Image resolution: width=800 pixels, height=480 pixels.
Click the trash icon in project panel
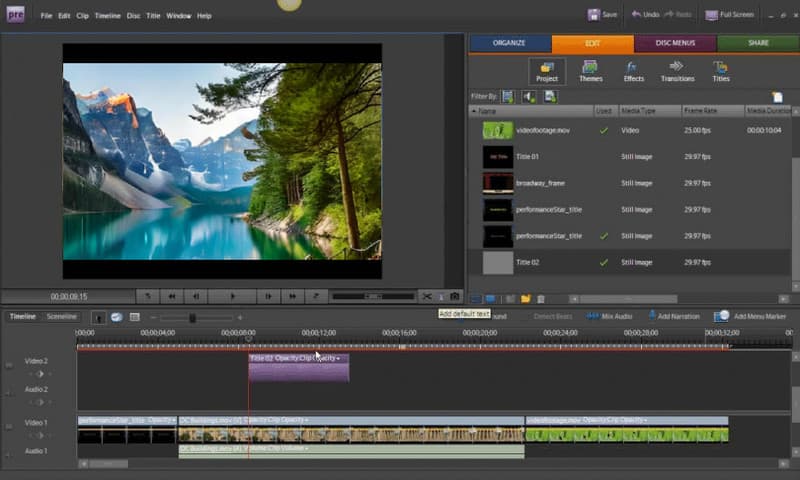tap(541, 298)
